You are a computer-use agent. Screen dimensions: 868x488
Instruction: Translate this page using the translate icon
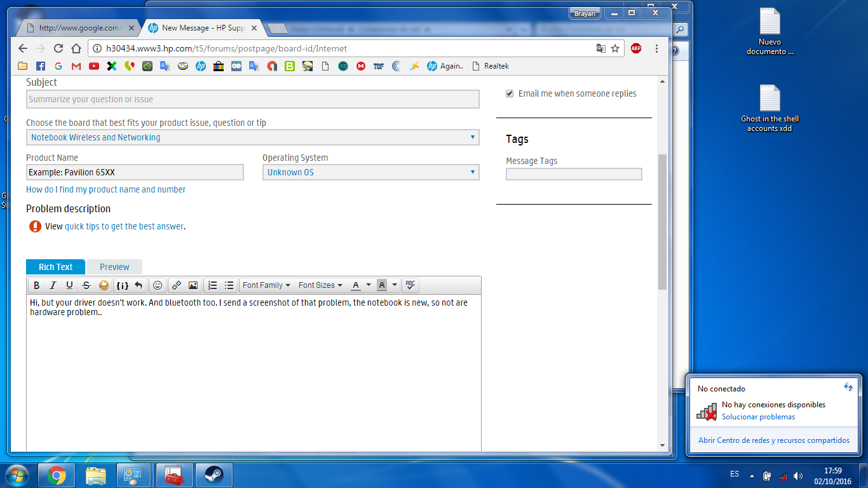point(601,48)
